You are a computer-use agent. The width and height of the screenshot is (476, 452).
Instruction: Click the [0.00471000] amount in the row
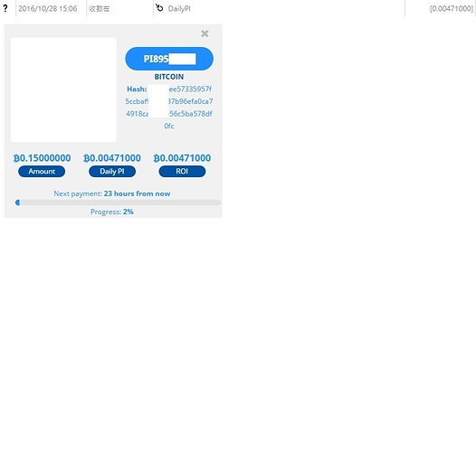coord(452,8)
